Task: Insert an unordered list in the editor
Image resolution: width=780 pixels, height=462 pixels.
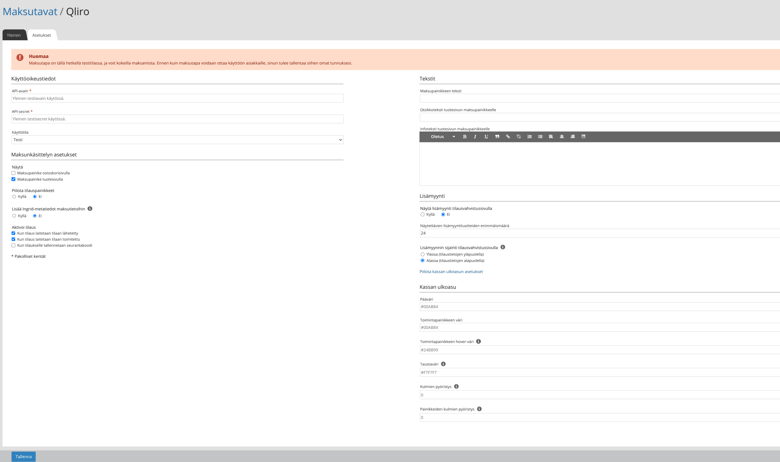Action: pyautogui.click(x=540, y=137)
